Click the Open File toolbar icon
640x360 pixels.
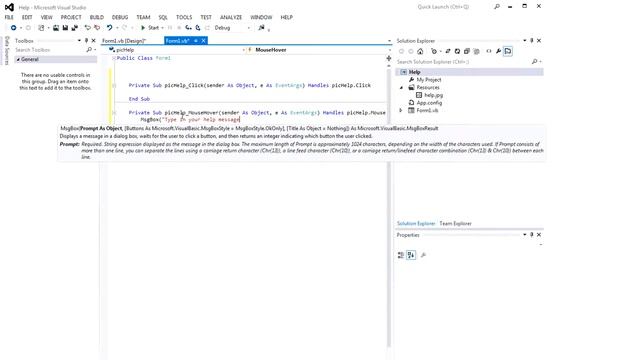(56, 28)
